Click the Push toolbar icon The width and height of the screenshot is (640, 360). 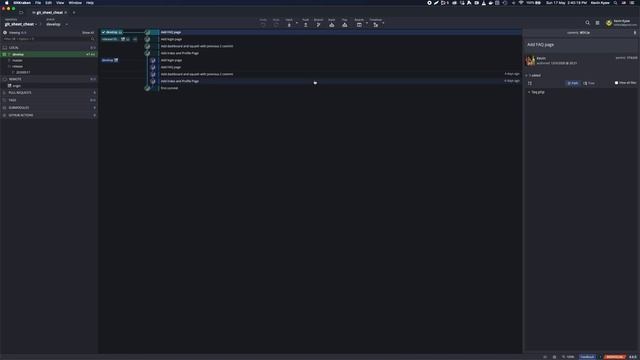[305, 24]
